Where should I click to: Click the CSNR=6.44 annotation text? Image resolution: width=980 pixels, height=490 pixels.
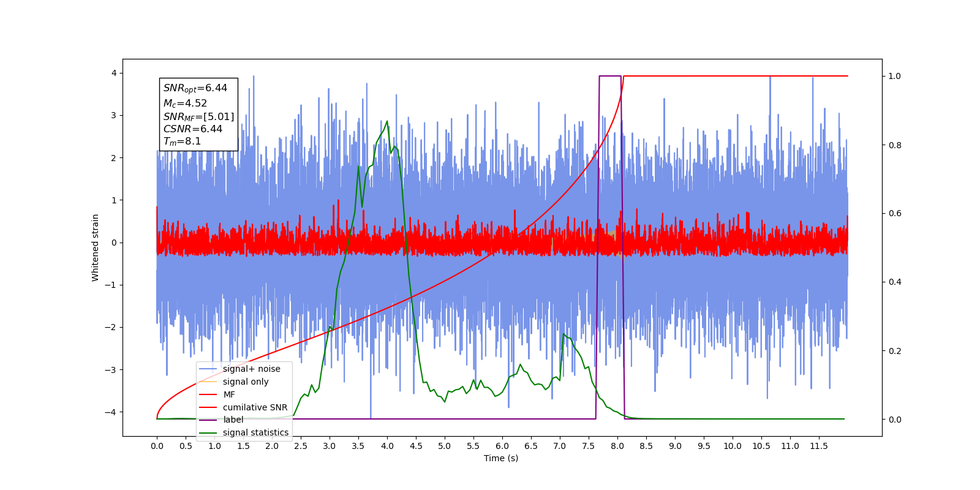coord(193,129)
